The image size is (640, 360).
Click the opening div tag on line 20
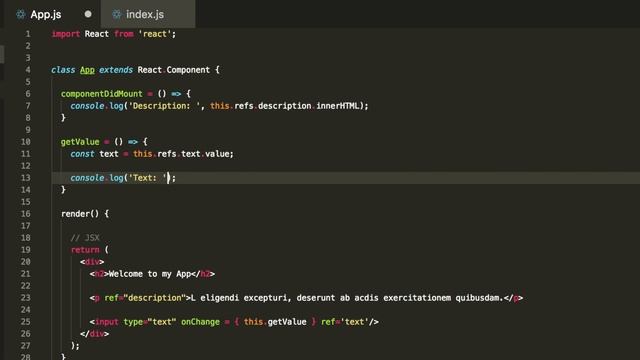[x=92, y=262]
